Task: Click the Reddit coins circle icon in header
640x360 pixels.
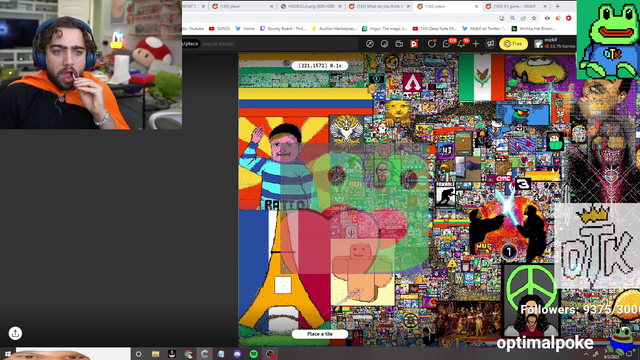Action: click(x=384, y=44)
